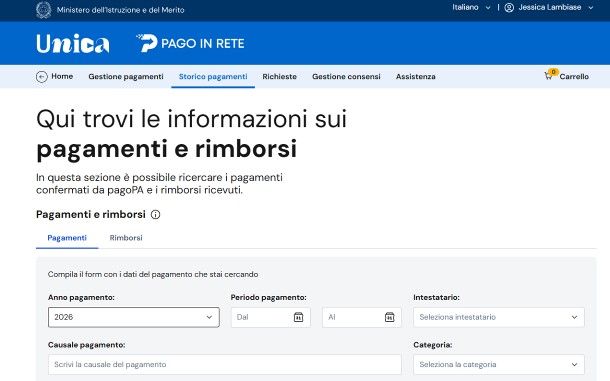This screenshot has width=610, height=381.
Task: Click the Carrello link
Action: click(574, 77)
